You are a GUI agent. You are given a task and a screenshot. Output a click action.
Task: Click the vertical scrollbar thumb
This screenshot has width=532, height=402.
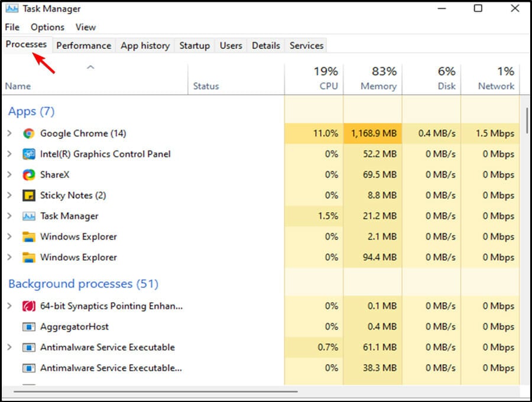tap(526, 120)
